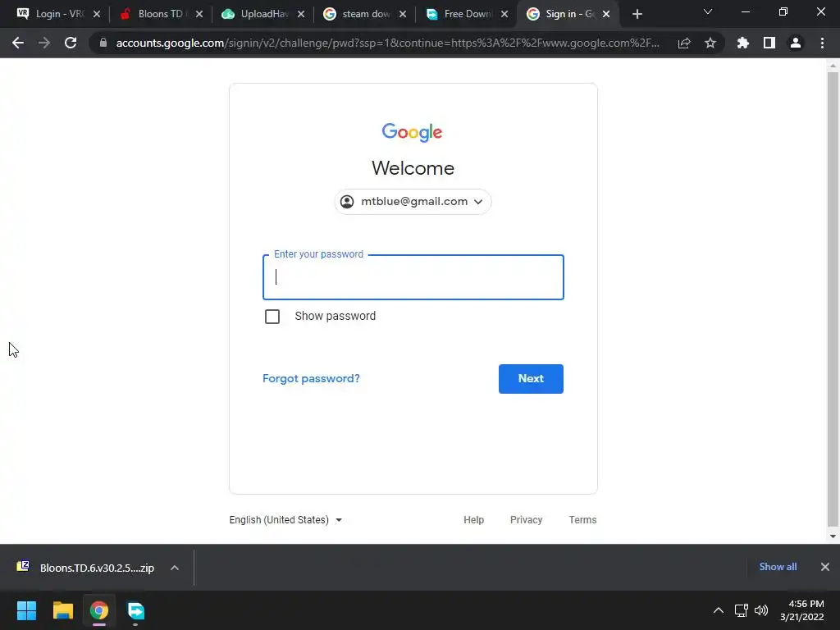Expand the mtblue@gmail.com account switcher
840x630 pixels.
pyautogui.click(x=413, y=202)
